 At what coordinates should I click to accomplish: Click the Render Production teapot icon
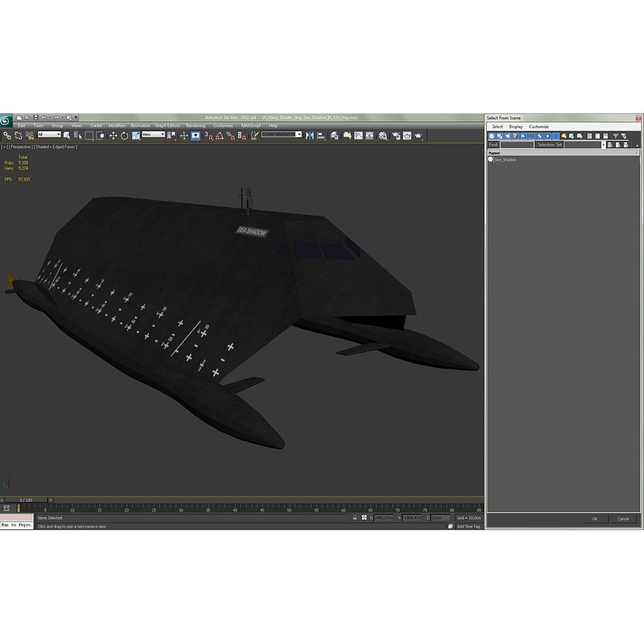pyautogui.click(x=418, y=135)
